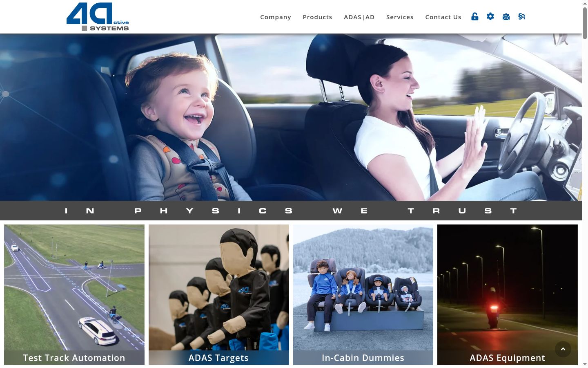Open the gear settings icon in header
This screenshot has height=368, width=588.
click(x=490, y=16)
